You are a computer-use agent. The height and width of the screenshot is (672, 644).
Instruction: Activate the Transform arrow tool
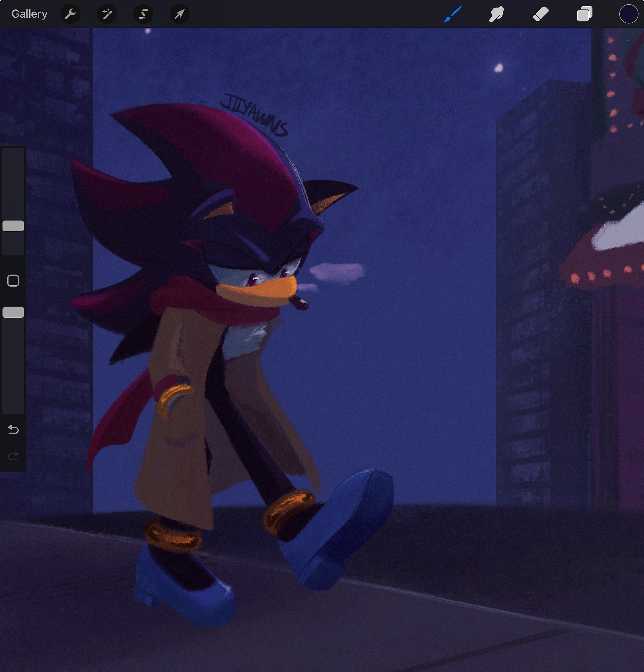click(180, 14)
